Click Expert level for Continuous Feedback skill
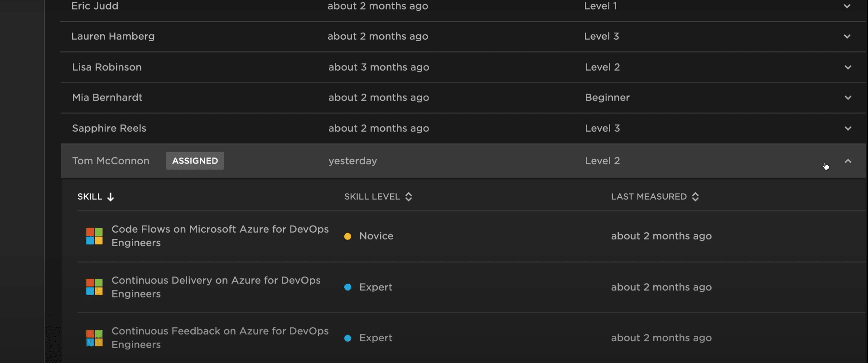Viewport: 868px width, 363px height. click(x=376, y=338)
